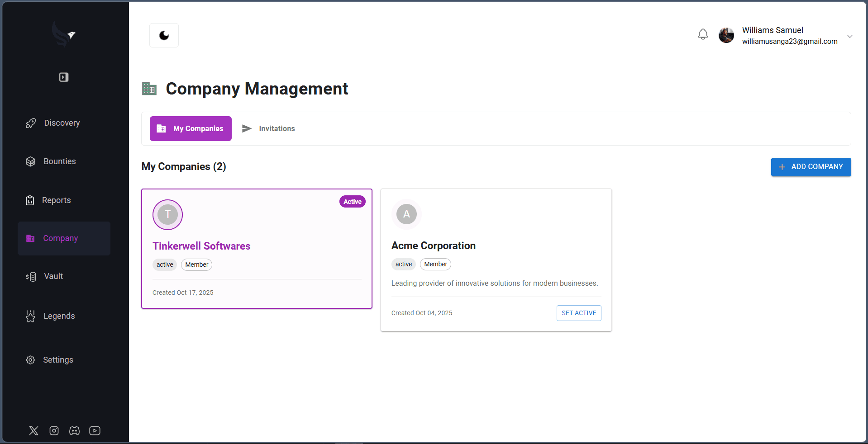Click the Legends medal icon
This screenshot has height=444, width=868.
[x=30, y=316]
